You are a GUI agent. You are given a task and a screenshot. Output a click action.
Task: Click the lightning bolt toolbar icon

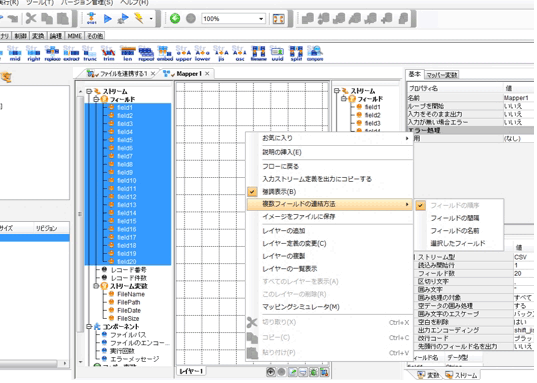coord(139,18)
